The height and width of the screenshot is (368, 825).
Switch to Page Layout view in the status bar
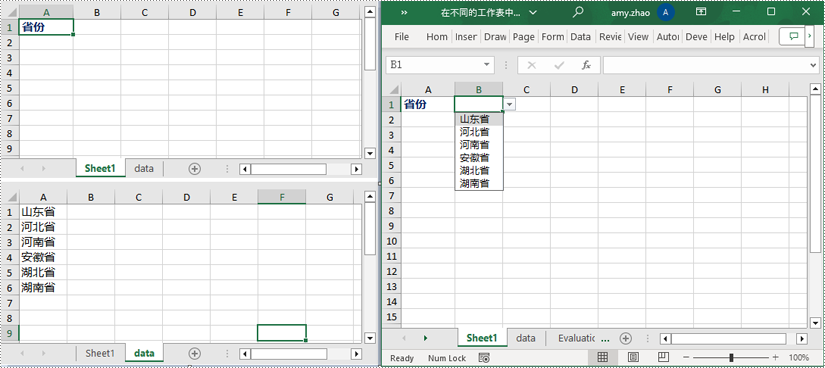(x=633, y=357)
